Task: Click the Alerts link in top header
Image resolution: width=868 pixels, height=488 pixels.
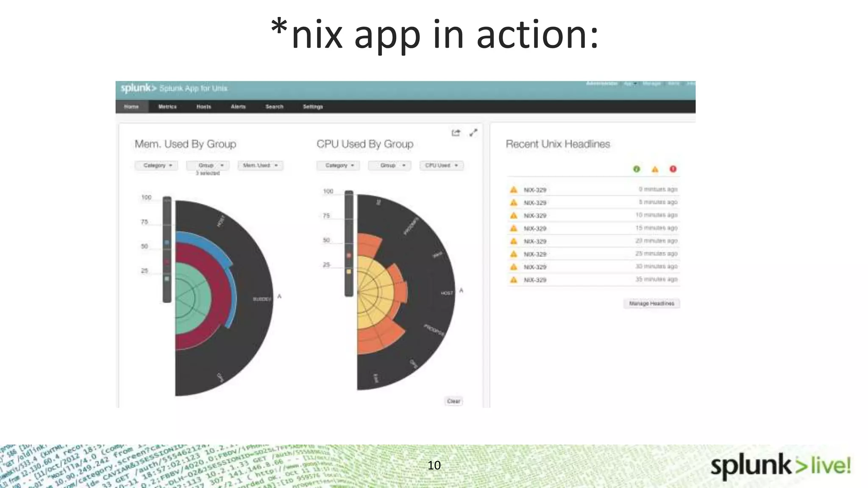Action: pyautogui.click(x=673, y=83)
